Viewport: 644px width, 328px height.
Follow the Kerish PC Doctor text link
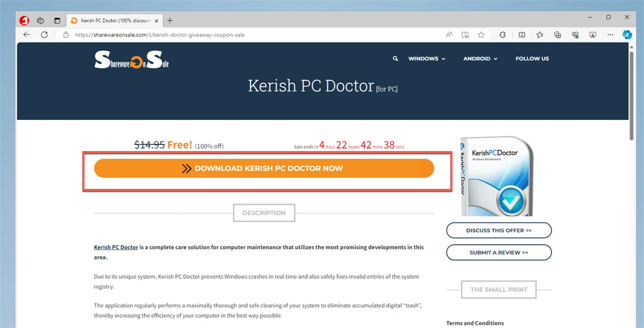point(116,247)
